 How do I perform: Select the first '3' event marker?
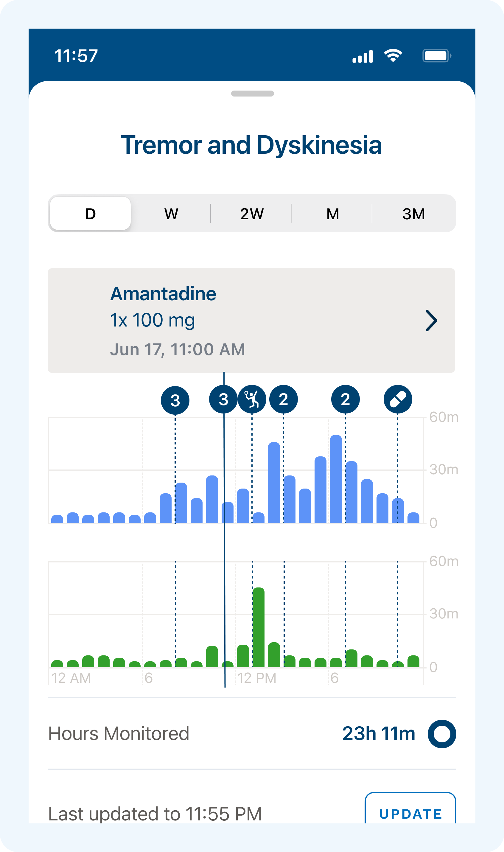tap(175, 400)
